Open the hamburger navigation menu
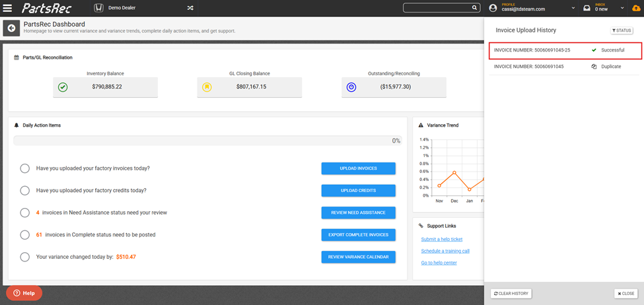 7,8
